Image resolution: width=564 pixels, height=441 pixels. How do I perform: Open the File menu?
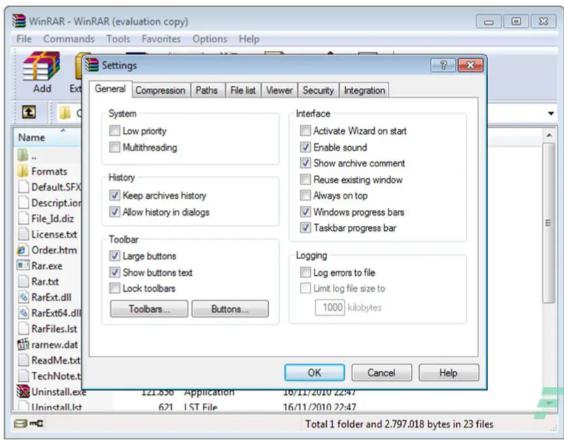(24, 39)
